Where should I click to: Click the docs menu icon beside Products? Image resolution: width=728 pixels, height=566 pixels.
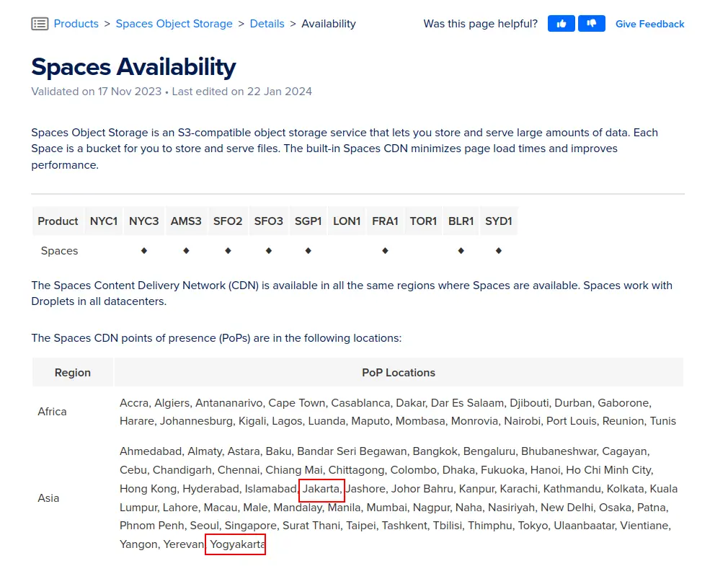[40, 24]
